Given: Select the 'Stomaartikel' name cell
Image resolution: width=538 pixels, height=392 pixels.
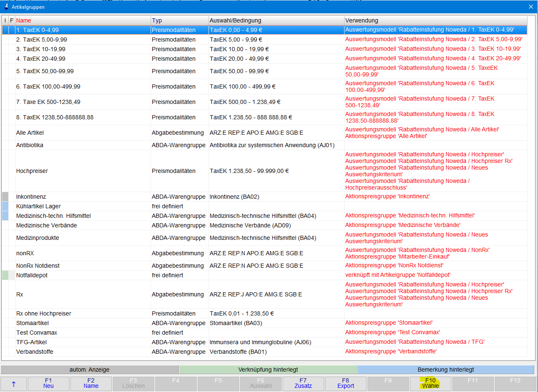Looking at the screenshot, I should coord(83,323).
